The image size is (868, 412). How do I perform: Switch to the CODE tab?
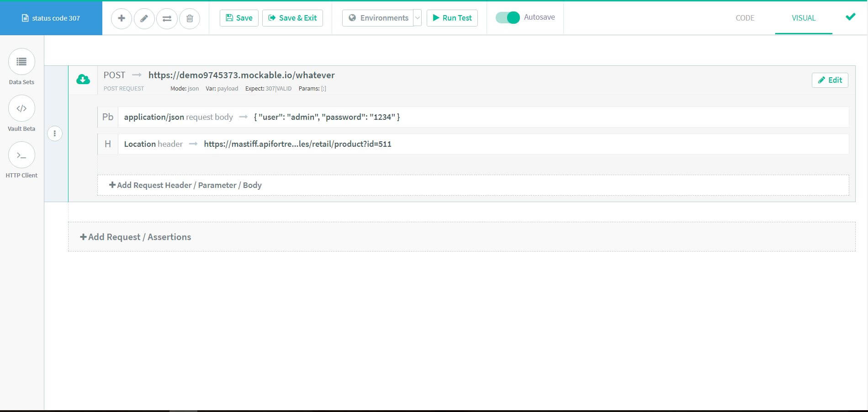click(x=745, y=18)
